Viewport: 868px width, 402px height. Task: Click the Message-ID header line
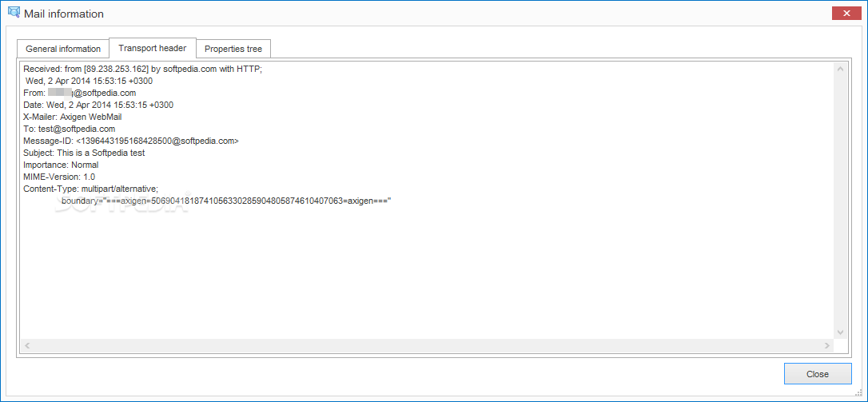(131, 141)
